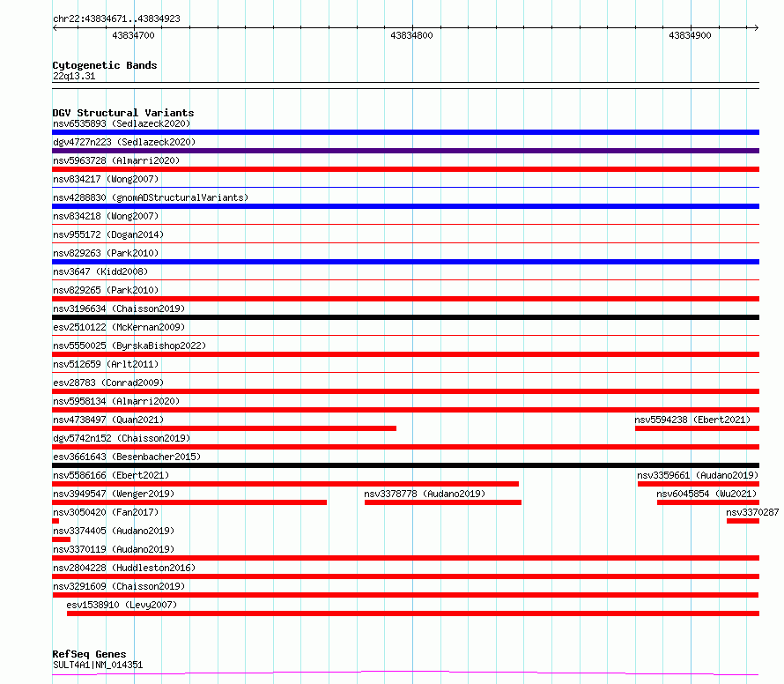Screen dimensions: 784x684
Task: Click the 22q13.31 band label
Action: 74,76
